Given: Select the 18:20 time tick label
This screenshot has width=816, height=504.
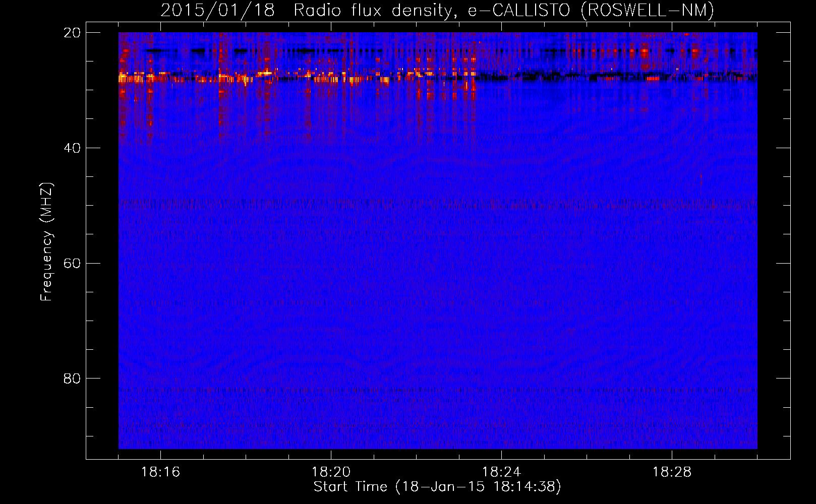Looking at the screenshot, I should click(x=331, y=472).
